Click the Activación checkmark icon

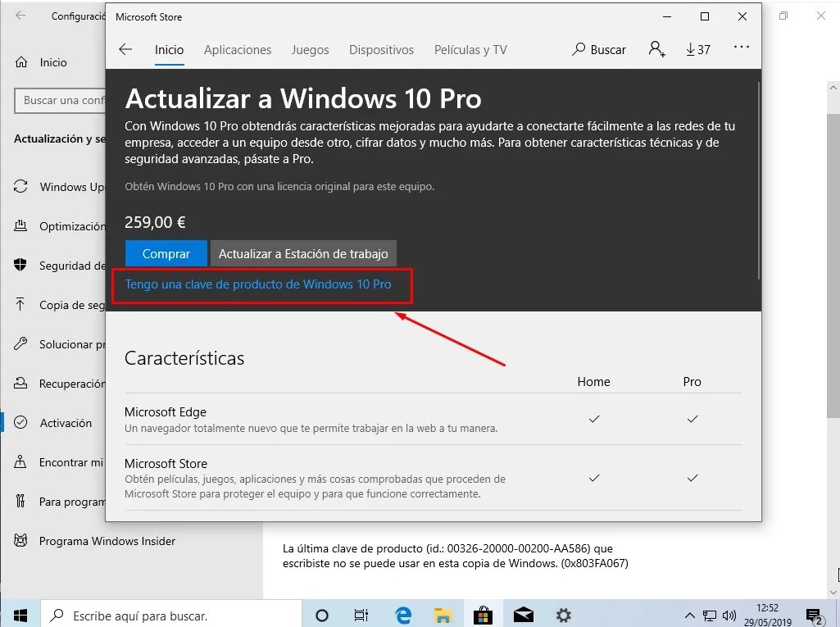20,422
